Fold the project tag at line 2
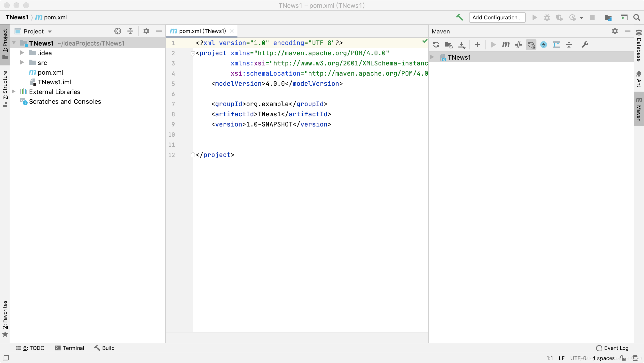 point(193,53)
